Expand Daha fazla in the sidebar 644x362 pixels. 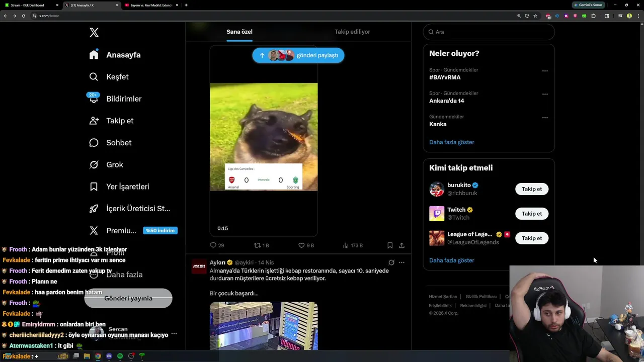[116, 275]
